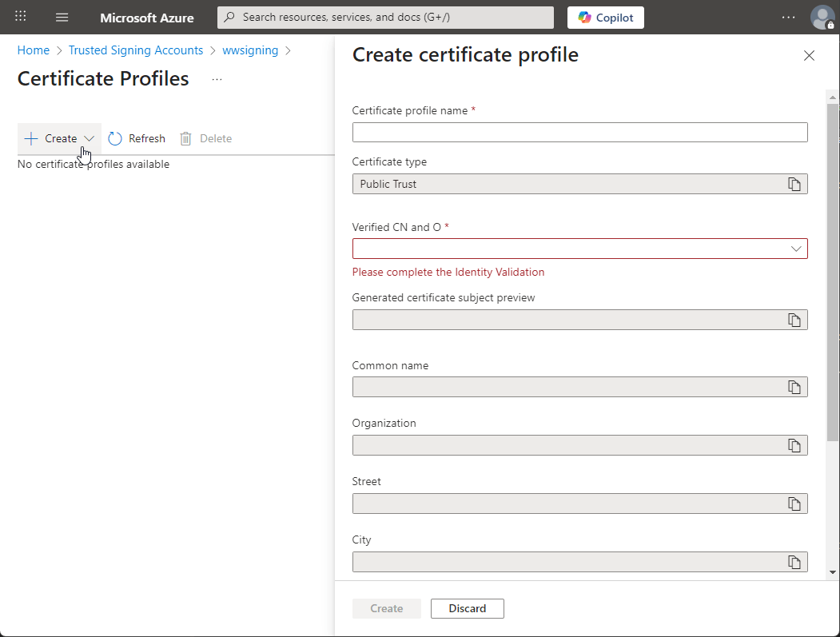This screenshot has height=637, width=840.
Task: Open the top-bar more options menu
Action: pyautogui.click(x=788, y=17)
